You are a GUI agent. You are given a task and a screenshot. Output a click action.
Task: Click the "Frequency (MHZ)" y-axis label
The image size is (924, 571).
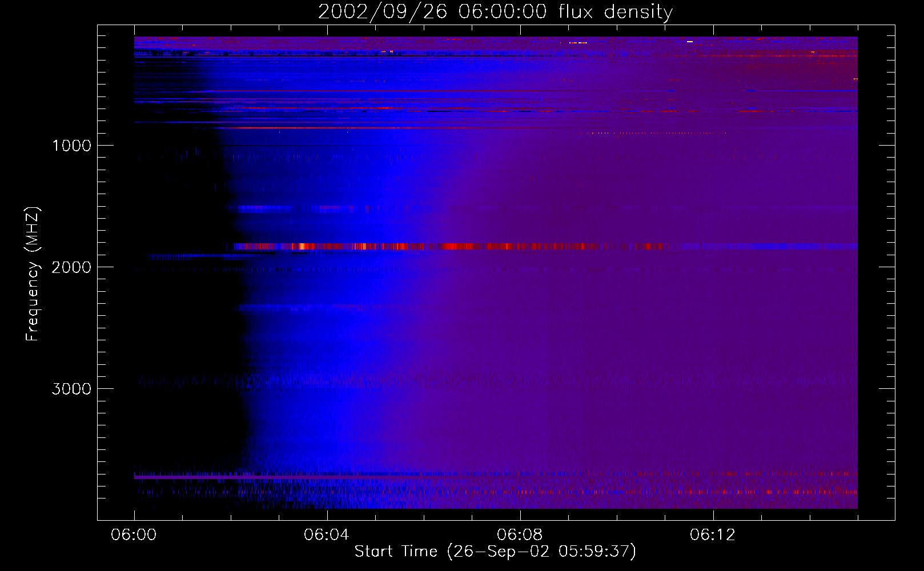click(33, 274)
